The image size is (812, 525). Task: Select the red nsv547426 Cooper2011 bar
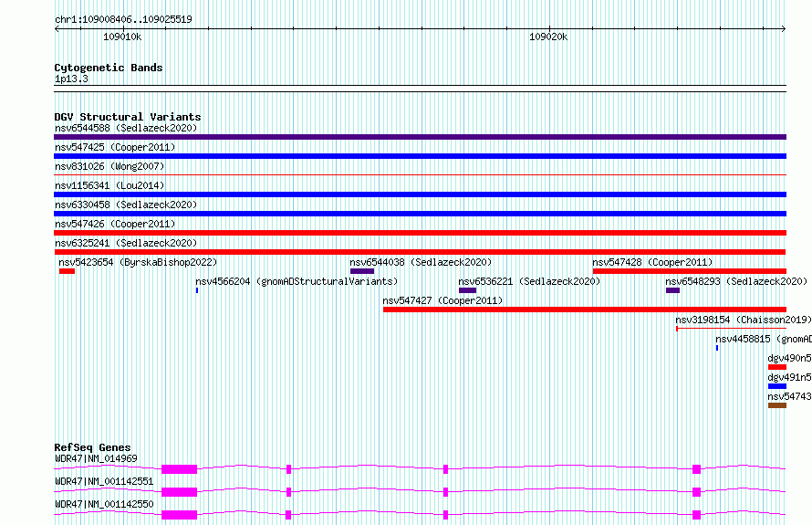coord(420,233)
